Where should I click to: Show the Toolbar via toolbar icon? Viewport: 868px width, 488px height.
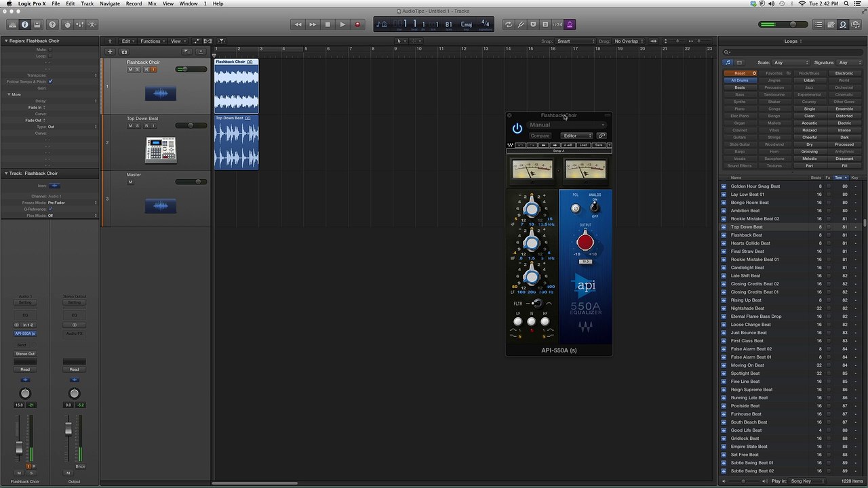coord(37,24)
